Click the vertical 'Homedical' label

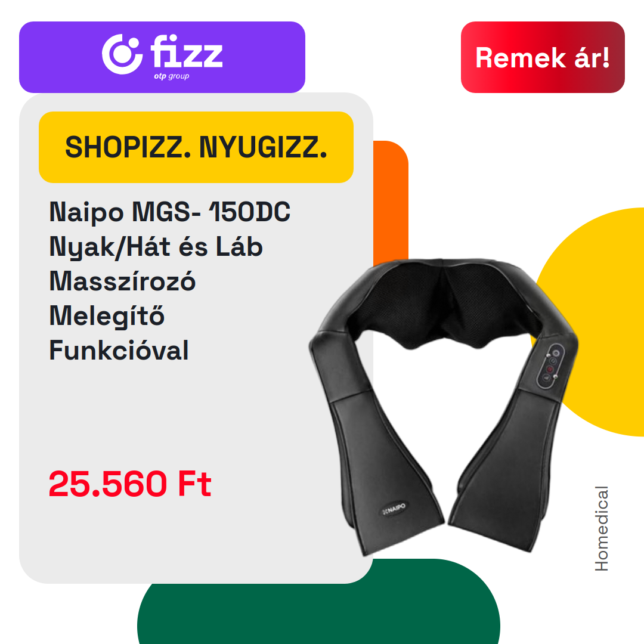point(602,528)
